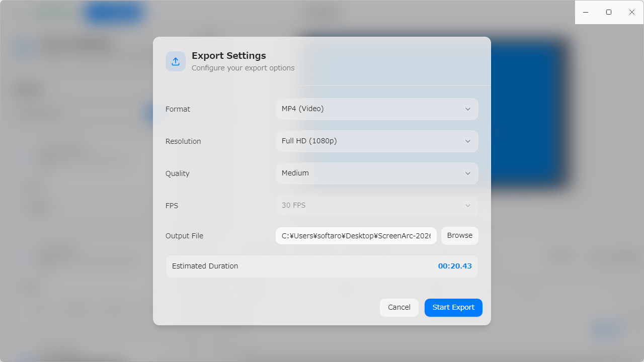Image resolution: width=644 pixels, height=362 pixels.
Task: Click the chevron arrow in FPS field
Action: (x=468, y=206)
